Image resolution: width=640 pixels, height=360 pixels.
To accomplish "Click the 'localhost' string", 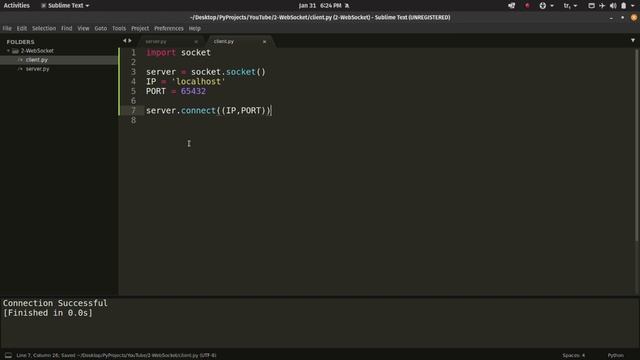I will pos(198,82).
